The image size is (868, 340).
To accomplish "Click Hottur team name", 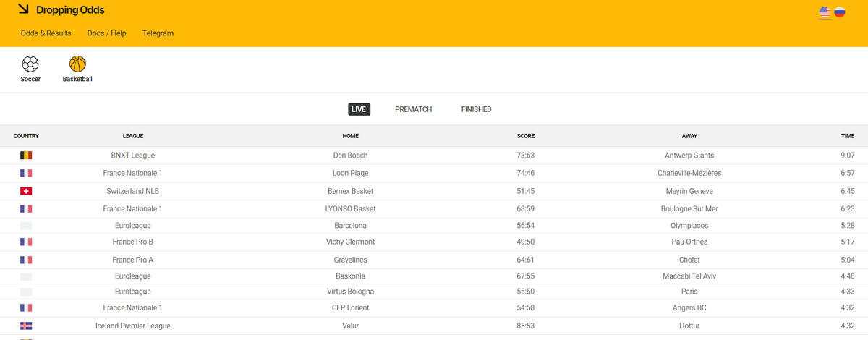I will (689, 326).
